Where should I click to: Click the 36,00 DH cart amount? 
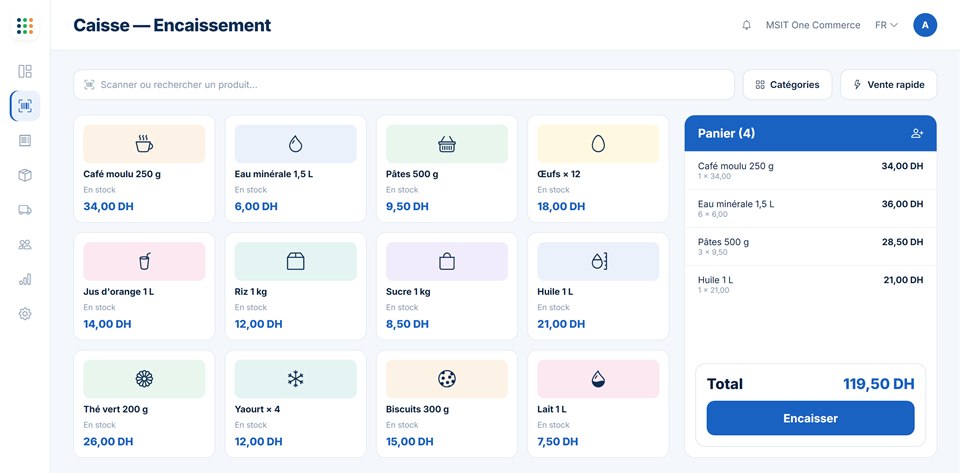tap(902, 204)
